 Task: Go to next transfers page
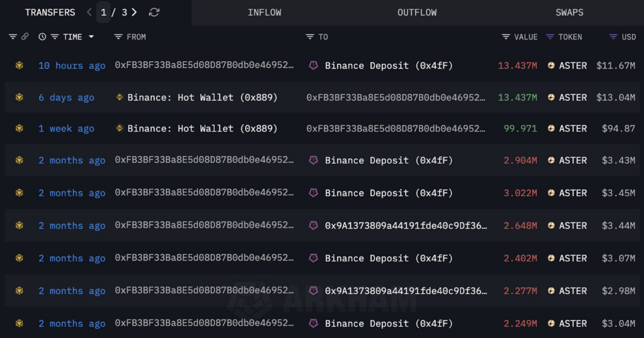point(135,13)
